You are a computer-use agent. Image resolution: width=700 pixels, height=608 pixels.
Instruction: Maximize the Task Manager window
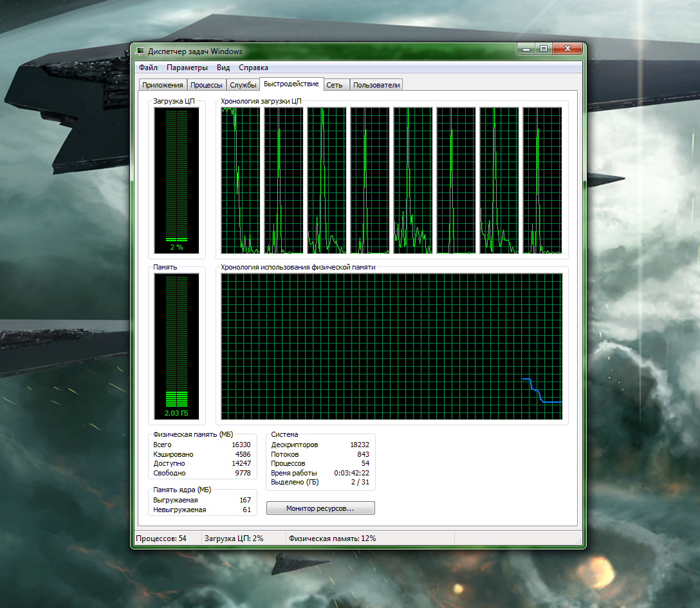tap(544, 49)
